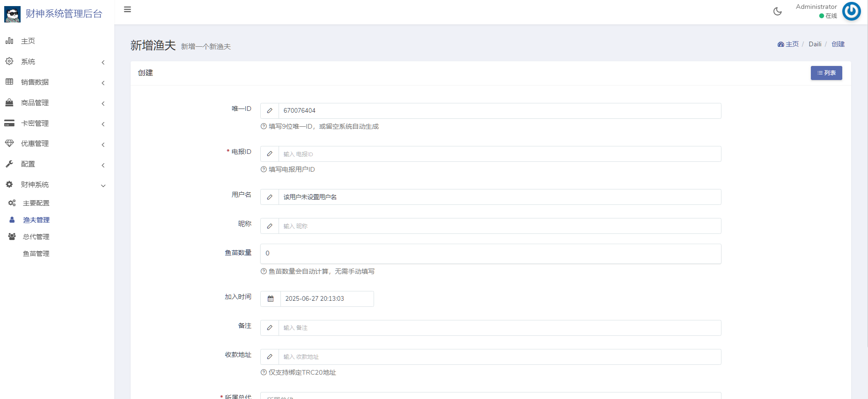The height and width of the screenshot is (399, 868).
Task: Go to 主页 breadcrumb link
Action: pos(792,44)
